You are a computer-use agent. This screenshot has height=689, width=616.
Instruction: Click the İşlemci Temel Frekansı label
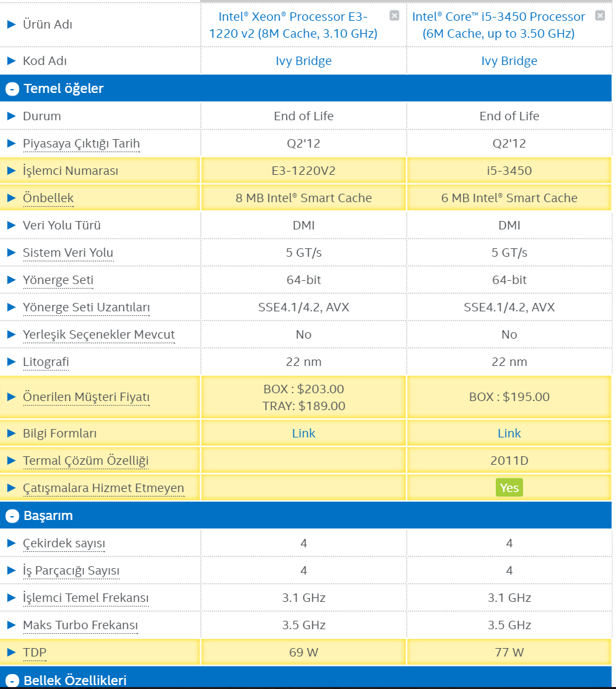pos(86,597)
